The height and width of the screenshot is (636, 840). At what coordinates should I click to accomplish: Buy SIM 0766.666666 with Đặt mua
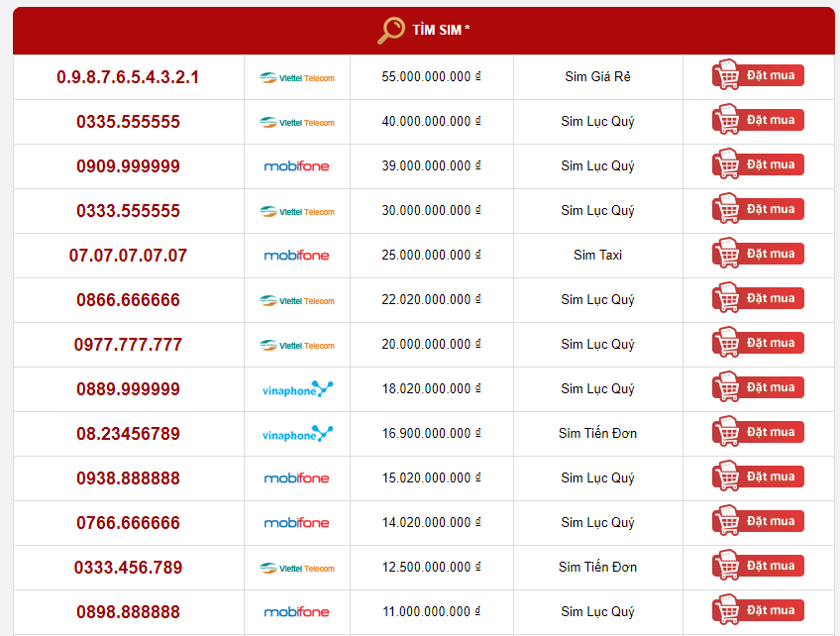coord(758,521)
